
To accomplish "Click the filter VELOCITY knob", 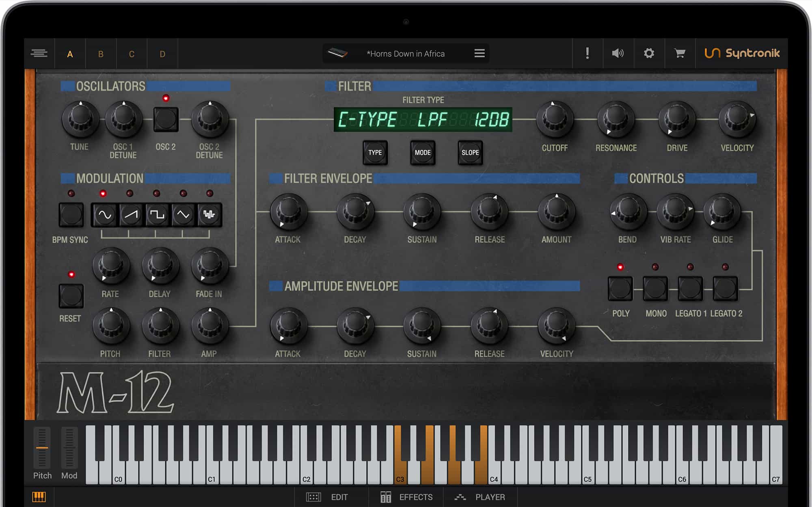I will click(737, 119).
